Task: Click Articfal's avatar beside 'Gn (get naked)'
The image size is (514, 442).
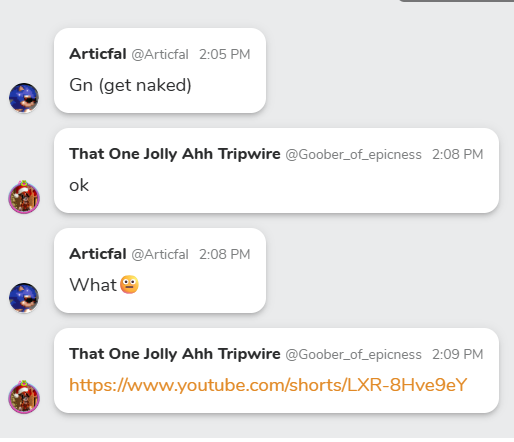Action: (x=24, y=98)
